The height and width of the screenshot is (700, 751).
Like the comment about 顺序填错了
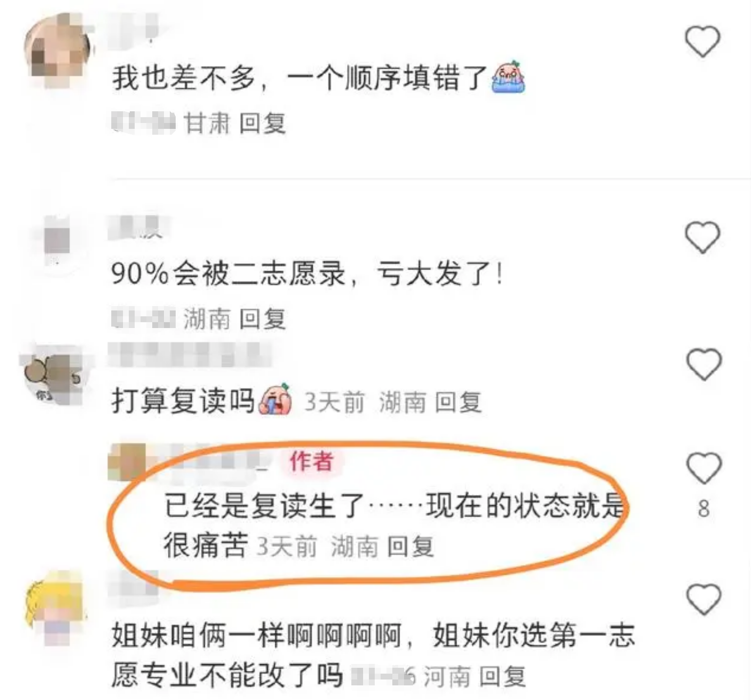tap(703, 41)
